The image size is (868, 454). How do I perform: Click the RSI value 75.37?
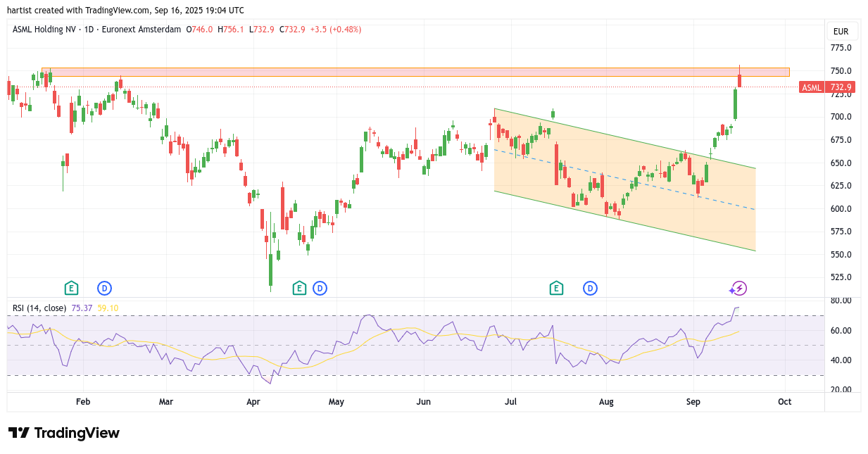pos(82,308)
